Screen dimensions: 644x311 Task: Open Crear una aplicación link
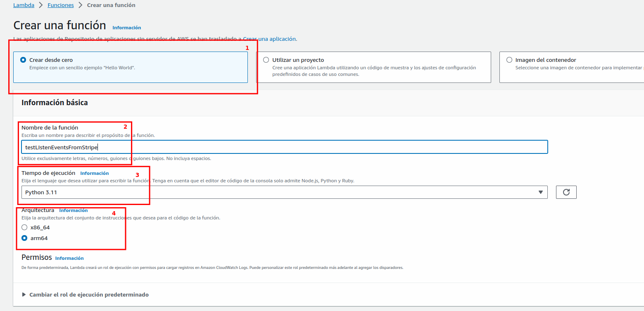(269, 39)
